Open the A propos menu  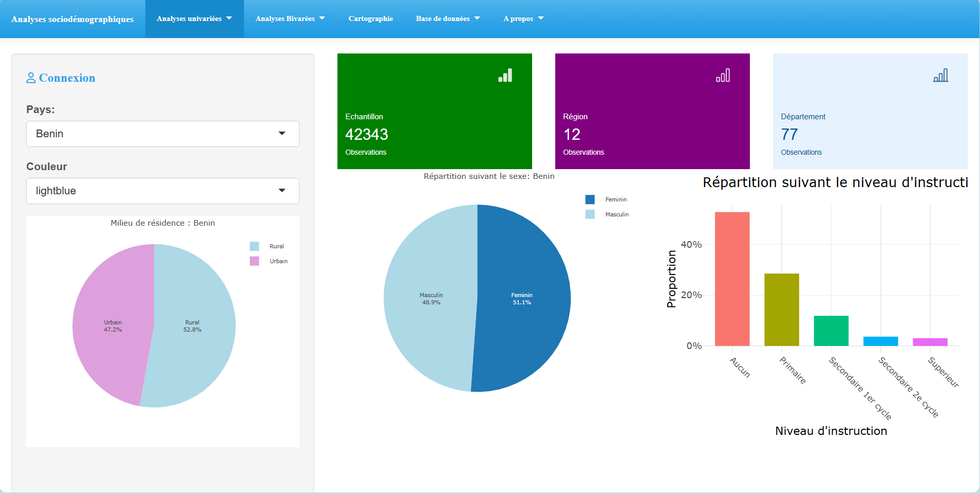click(523, 19)
